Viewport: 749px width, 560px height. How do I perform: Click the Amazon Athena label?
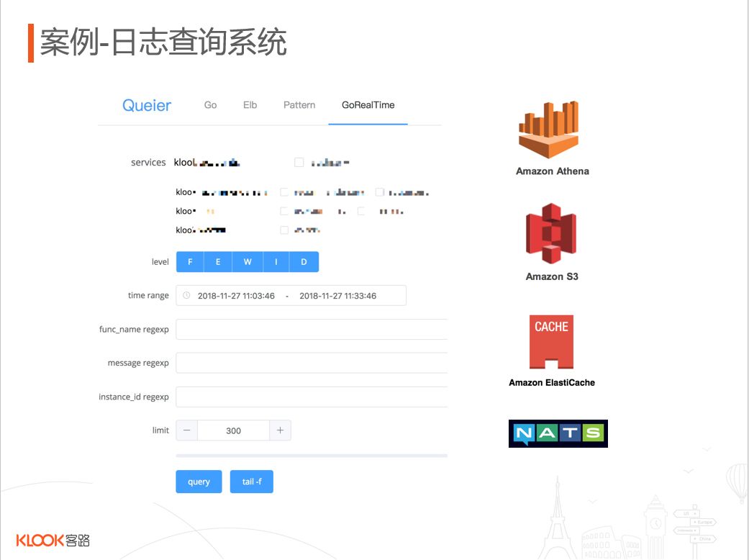point(552,171)
